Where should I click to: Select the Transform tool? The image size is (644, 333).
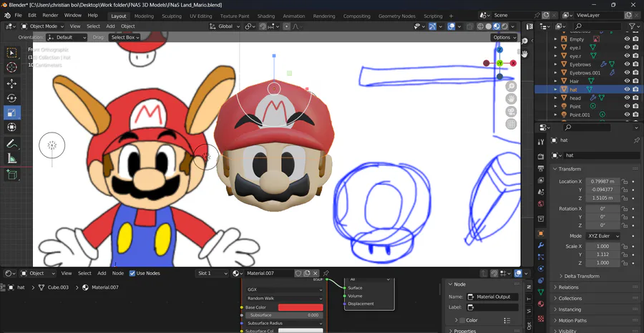click(12, 127)
